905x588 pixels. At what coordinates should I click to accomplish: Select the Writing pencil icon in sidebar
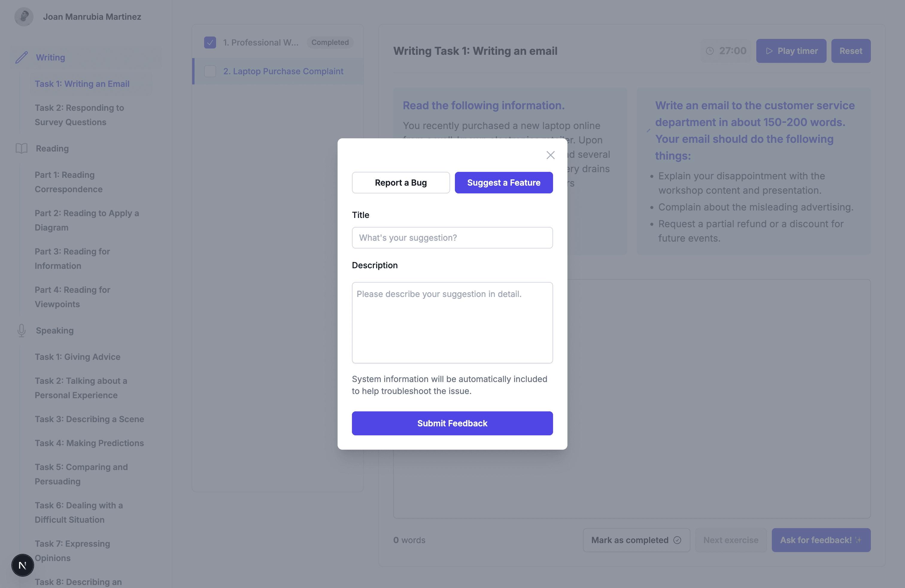(22, 57)
